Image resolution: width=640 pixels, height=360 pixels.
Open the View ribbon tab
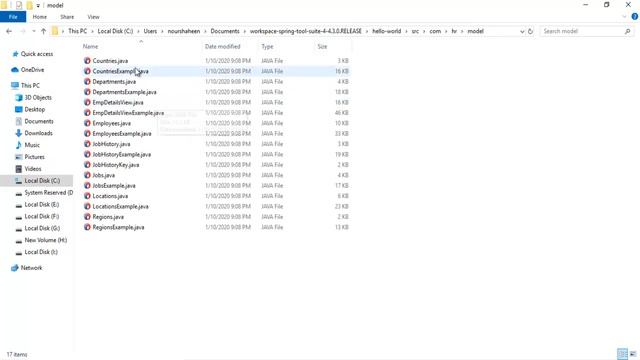(x=93, y=17)
